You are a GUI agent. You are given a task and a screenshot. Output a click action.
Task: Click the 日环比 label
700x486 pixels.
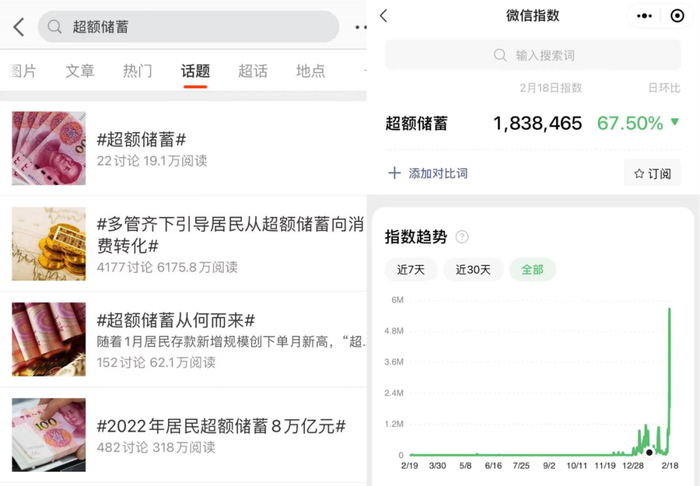pos(664,88)
